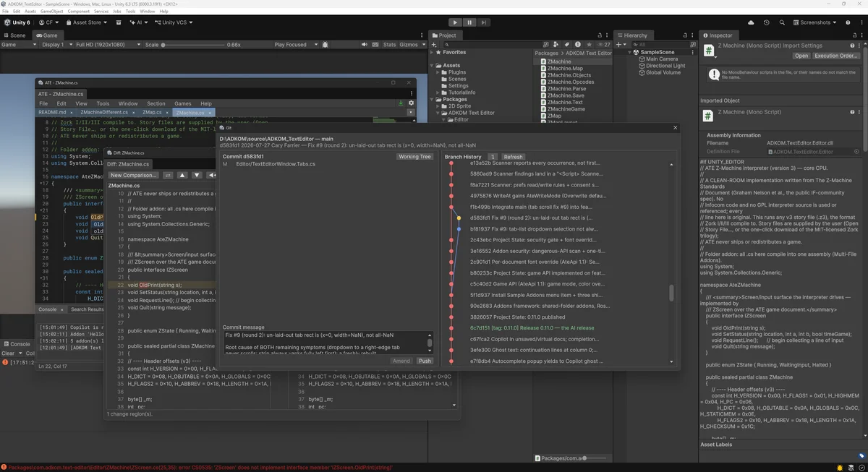
Task: Open the Asset Store dropdown
Action: point(87,22)
